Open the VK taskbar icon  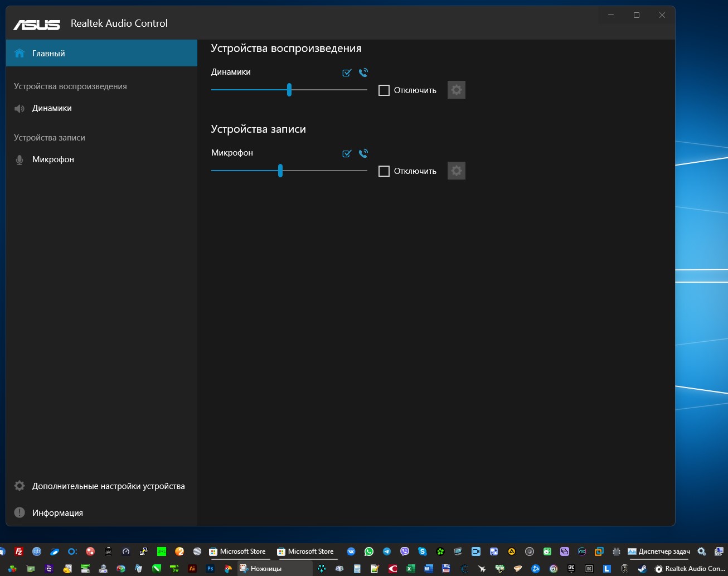click(351, 551)
